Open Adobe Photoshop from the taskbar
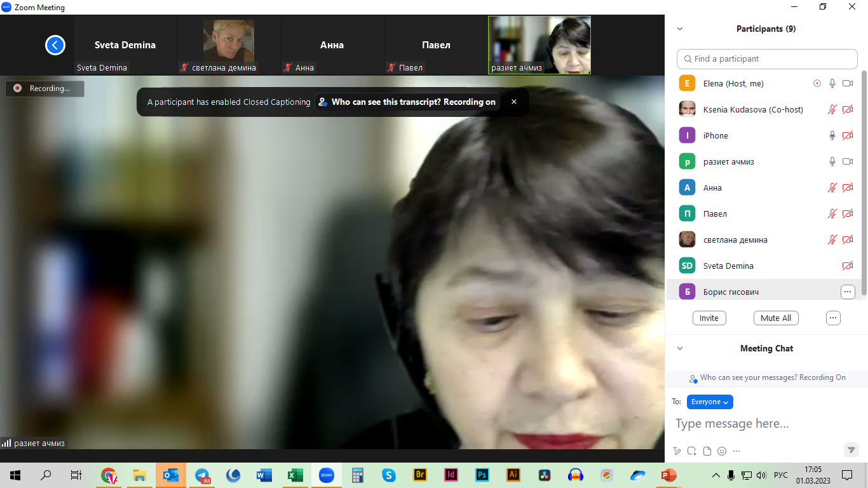The width and height of the screenshot is (868, 488). pos(482,475)
